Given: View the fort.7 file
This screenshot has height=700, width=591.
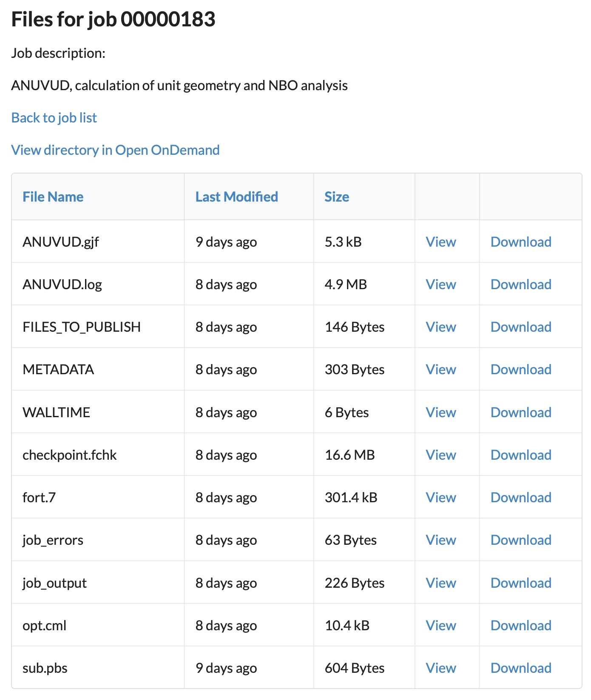Looking at the screenshot, I should tap(440, 498).
